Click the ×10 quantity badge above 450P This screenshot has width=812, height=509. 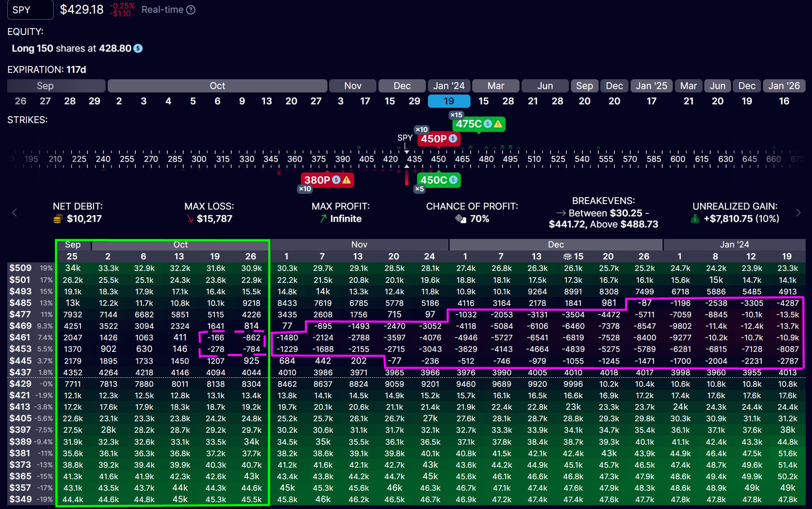click(422, 129)
